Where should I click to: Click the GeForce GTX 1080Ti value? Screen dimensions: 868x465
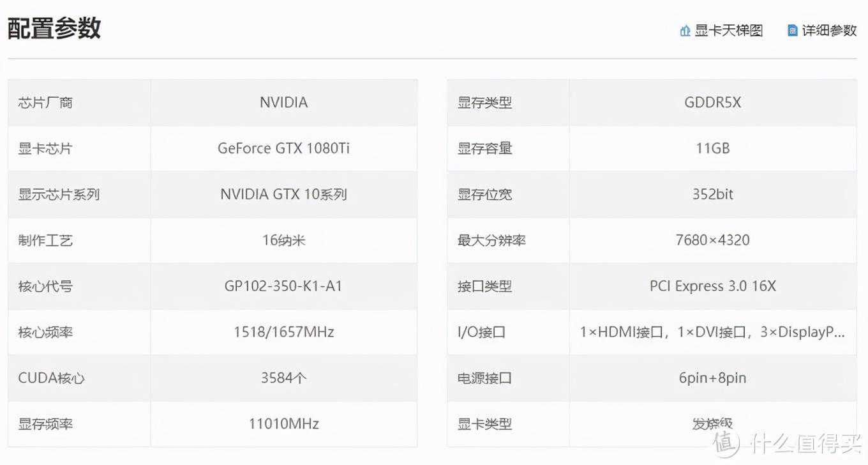283,148
